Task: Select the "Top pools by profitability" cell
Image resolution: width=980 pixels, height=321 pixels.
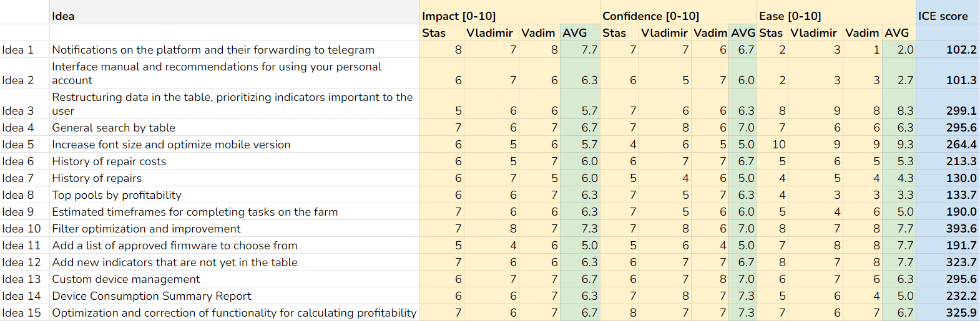Action: tap(117, 195)
